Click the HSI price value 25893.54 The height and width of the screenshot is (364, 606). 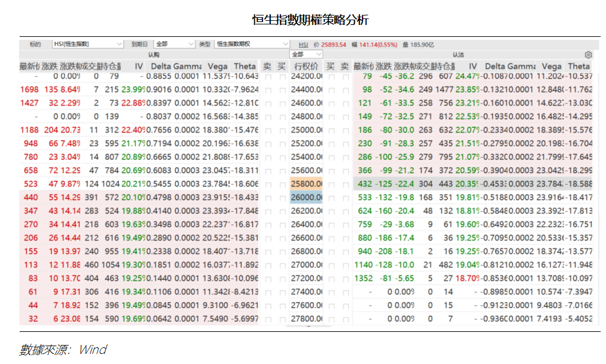(333, 45)
